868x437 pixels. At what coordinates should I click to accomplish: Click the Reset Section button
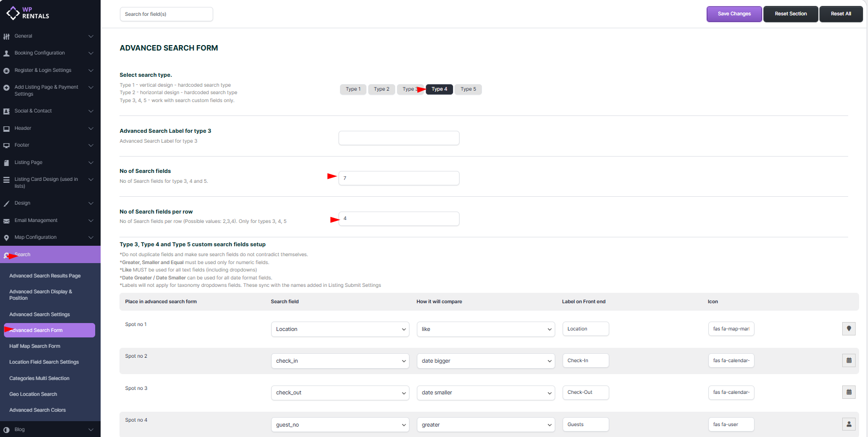coord(791,14)
